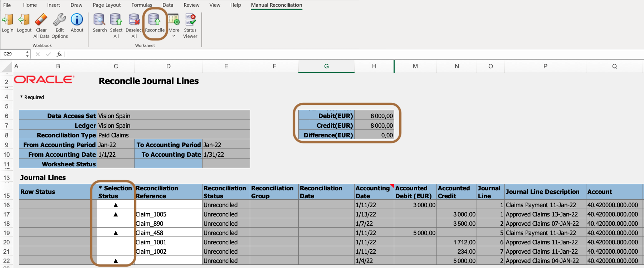
Task: Click the About info icon
Action: (77, 20)
